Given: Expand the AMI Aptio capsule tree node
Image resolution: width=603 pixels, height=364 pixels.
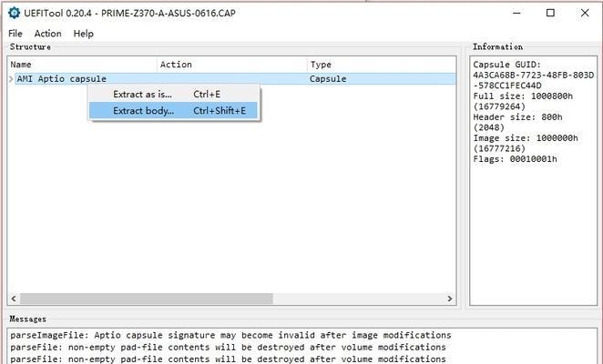Looking at the screenshot, I should pyautogui.click(x=11, y=79).
